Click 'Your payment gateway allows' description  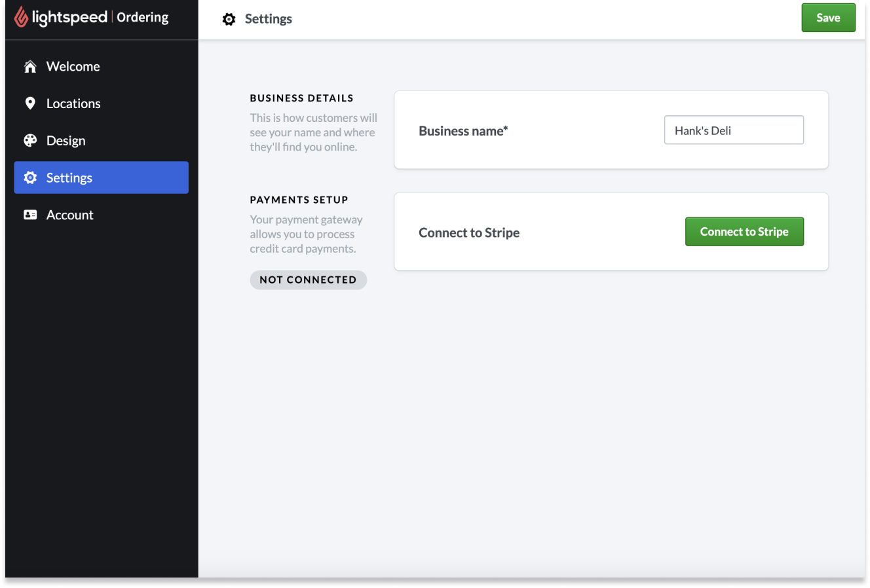pyautogui.click(x=306, y=234)
